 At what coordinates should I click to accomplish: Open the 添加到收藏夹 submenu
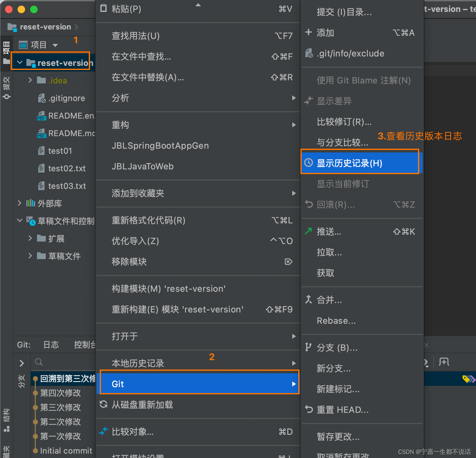tap(198, 193)
